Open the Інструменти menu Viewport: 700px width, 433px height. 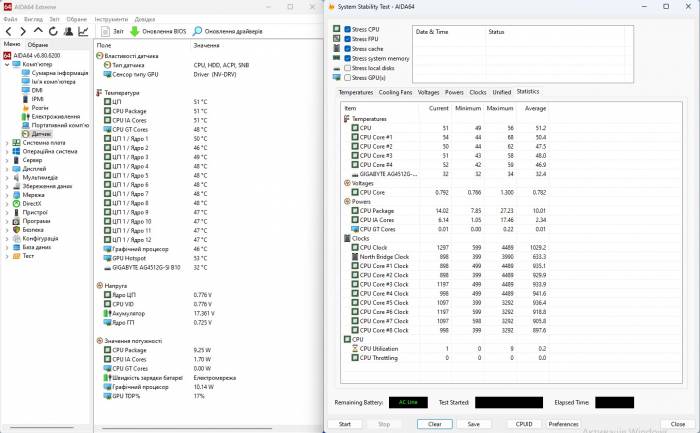point(111,19)
